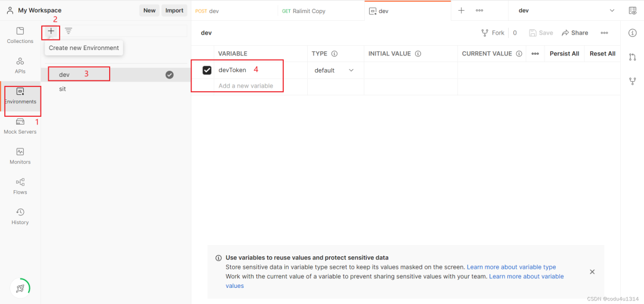Image resolution: width=644 pixels, height=304 pixels.
Task: Click the plus icon to create new environment
Action: [51, 31]
